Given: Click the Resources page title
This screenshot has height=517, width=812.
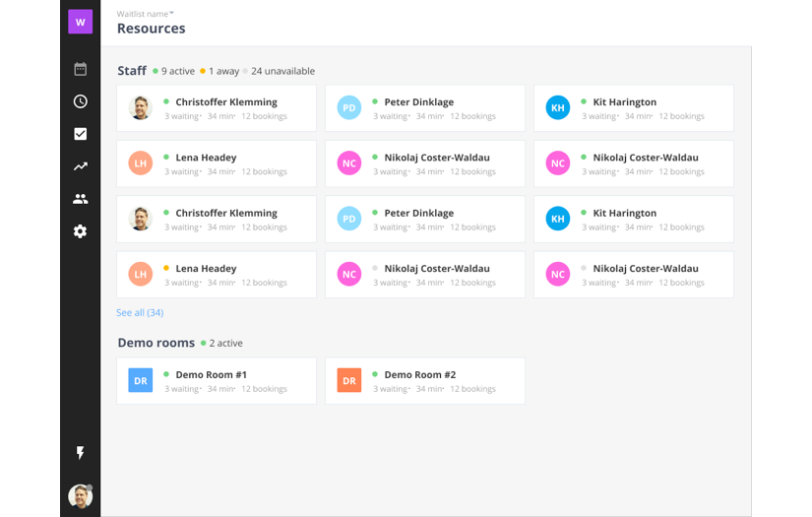Looking at the screenshot, I should point(152,29).
